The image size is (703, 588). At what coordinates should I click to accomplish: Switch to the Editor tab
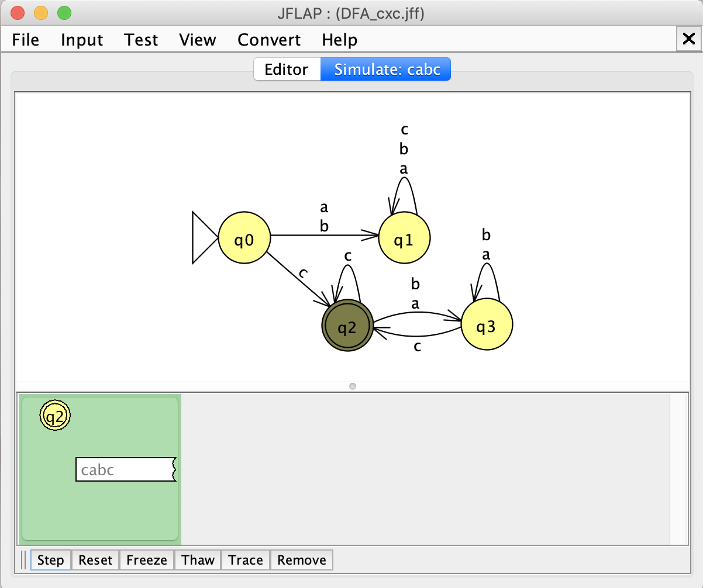[x=286, y=70]
